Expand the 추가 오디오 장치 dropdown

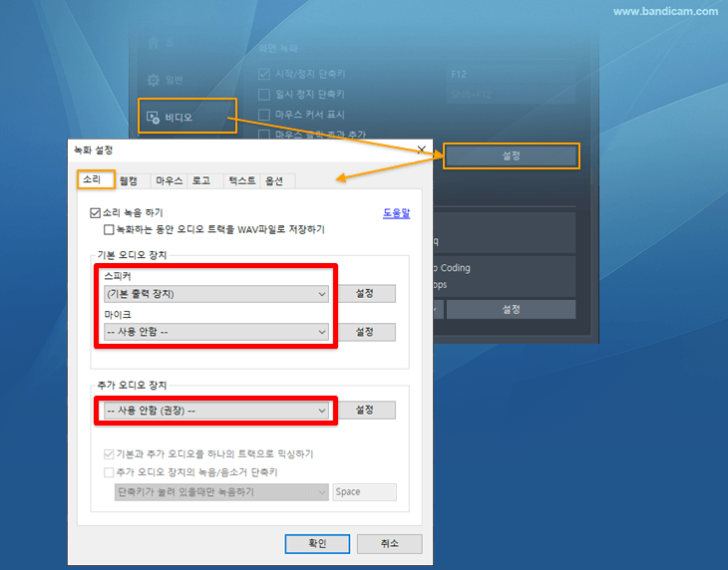coord(216,411)
